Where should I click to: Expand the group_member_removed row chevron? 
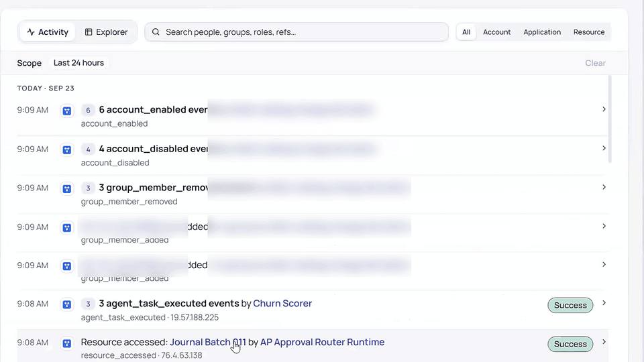604,187
